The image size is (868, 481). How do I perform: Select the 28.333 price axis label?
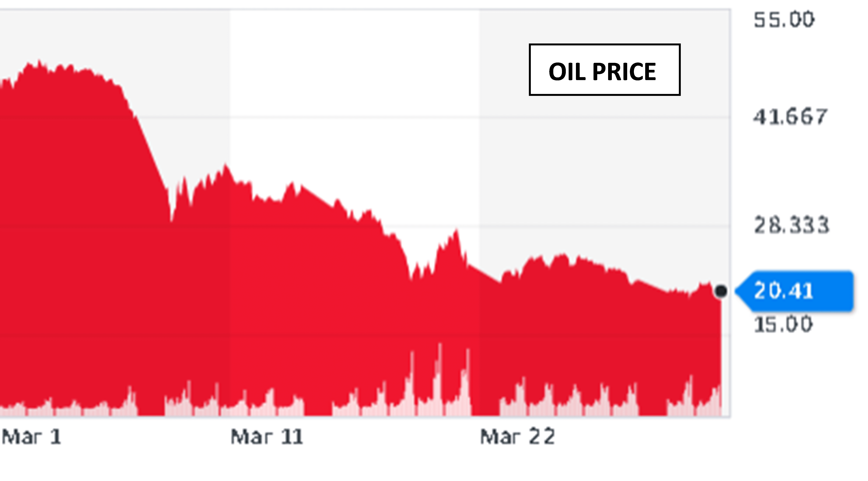(x=791, y=225)
